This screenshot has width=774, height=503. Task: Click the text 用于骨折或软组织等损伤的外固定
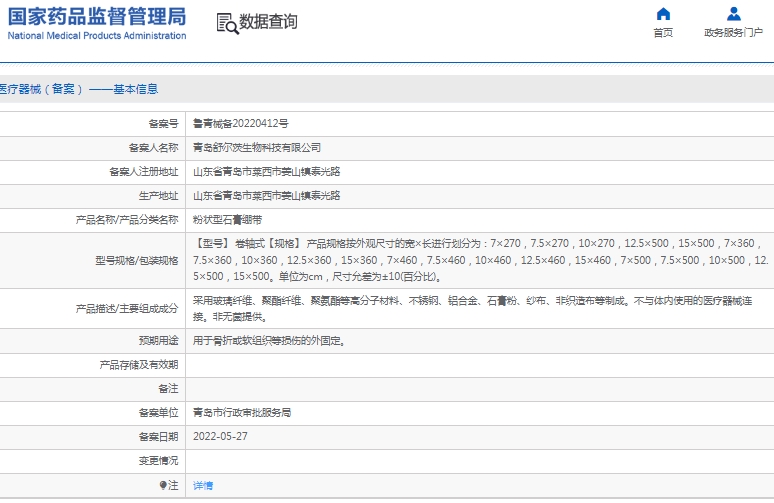[269, 341]
